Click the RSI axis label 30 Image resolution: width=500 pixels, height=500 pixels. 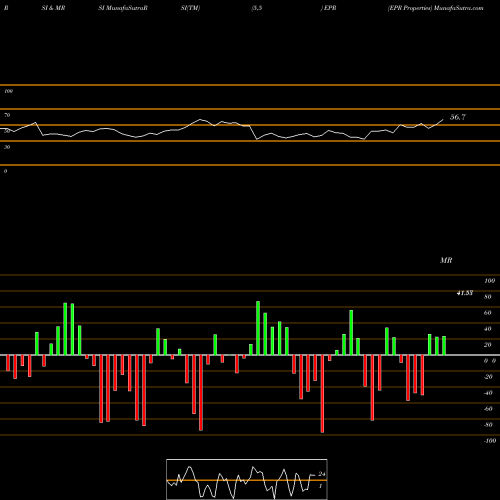tap(7, 147)
